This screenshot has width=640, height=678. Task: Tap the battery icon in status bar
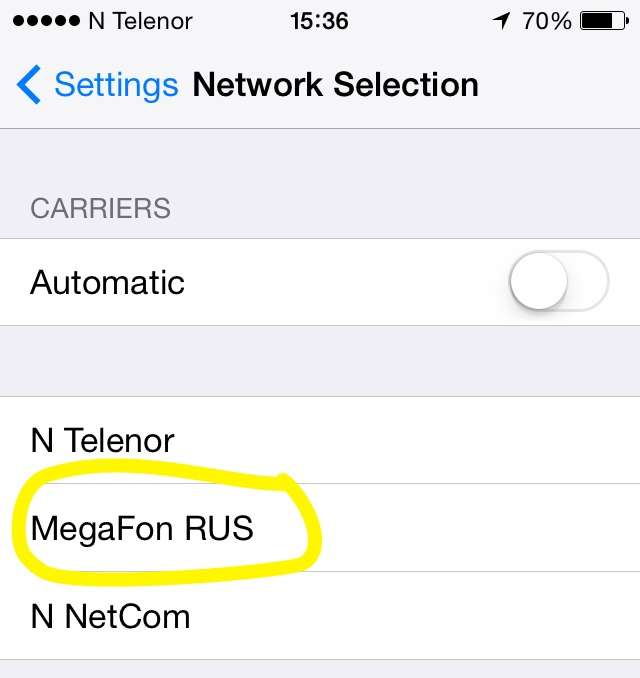604,21
